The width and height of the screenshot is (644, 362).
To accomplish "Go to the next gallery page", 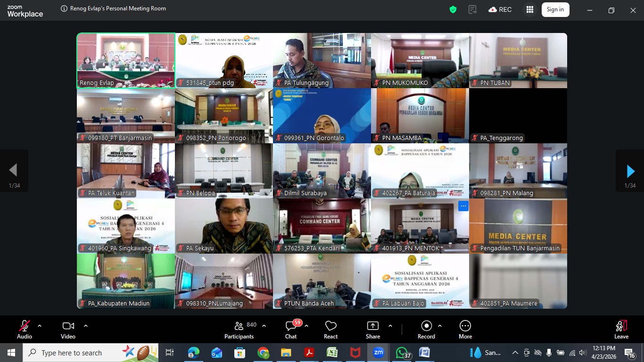I will tap(630, 171).
